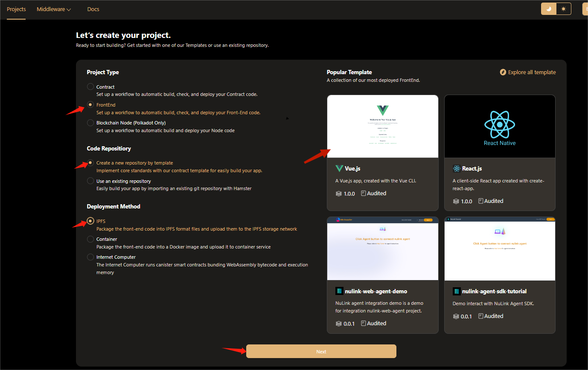Click the Popular Template heading

(349, 72)
